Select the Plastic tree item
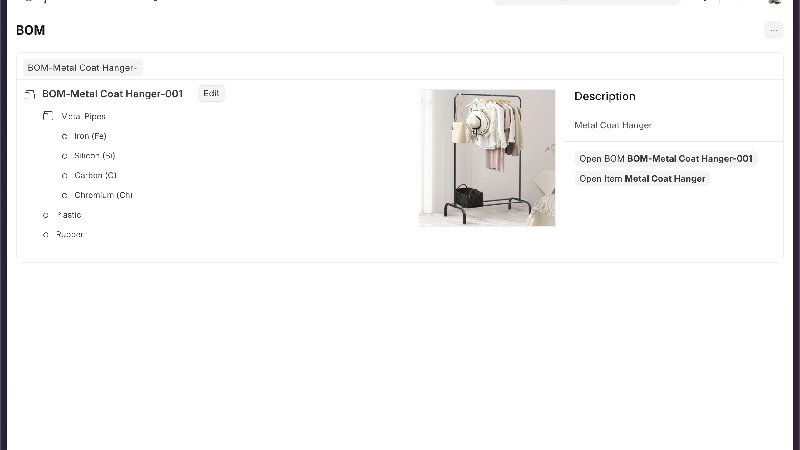This screenshot has height=450, width=800. (x=69, y=215)
